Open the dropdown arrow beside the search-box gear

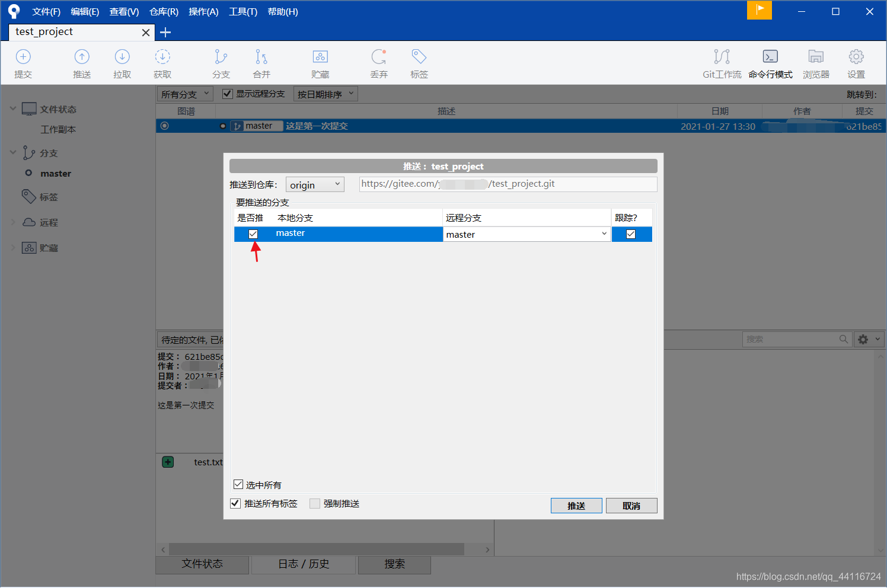[x=878, y=339]
